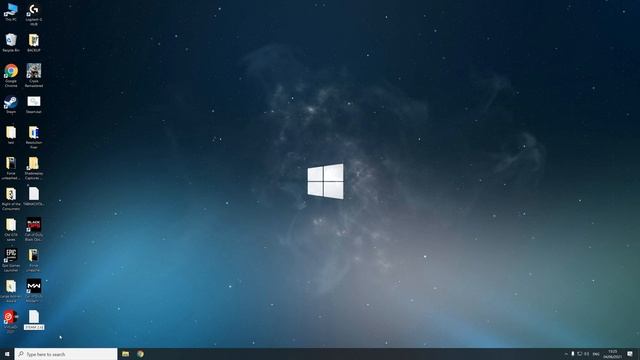640x360 pixels.
Task: Open File Explorer from the taskbar
Action: tap(125, 354)
